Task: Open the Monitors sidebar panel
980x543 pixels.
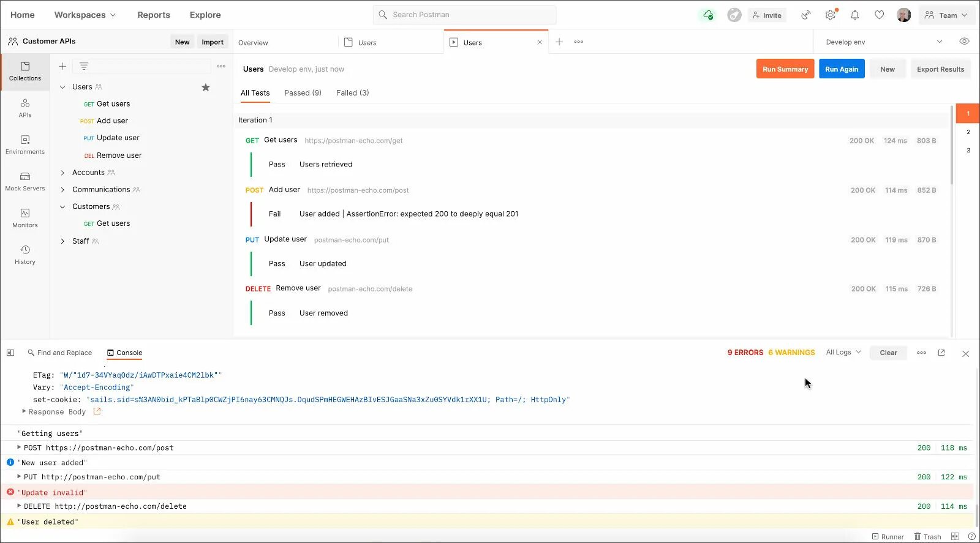Action: pos(25,219)
